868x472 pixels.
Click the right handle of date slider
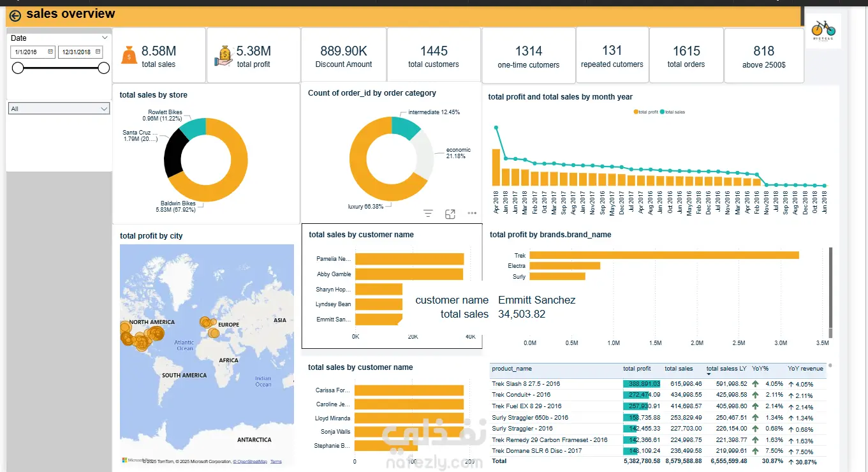(x=104, y=68)
